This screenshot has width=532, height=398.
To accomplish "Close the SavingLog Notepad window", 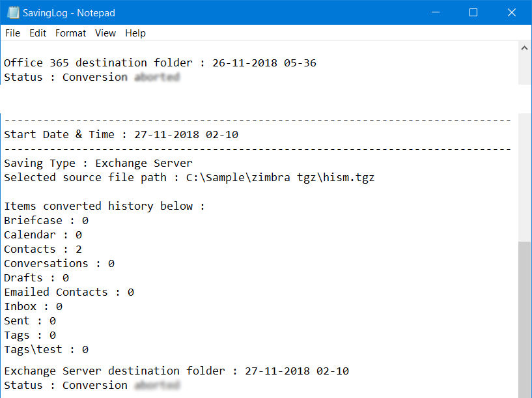I will pyautogui.click(x=512, y=12).
